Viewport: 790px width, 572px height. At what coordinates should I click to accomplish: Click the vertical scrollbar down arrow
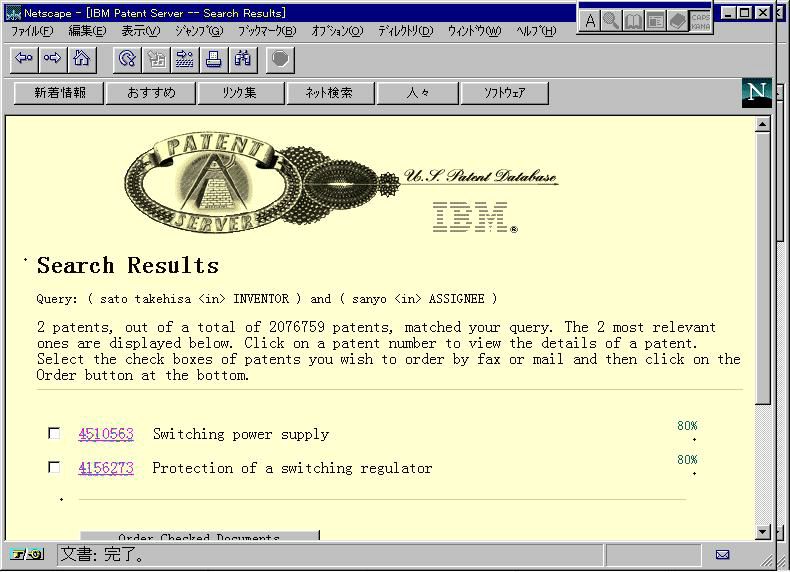763,531
